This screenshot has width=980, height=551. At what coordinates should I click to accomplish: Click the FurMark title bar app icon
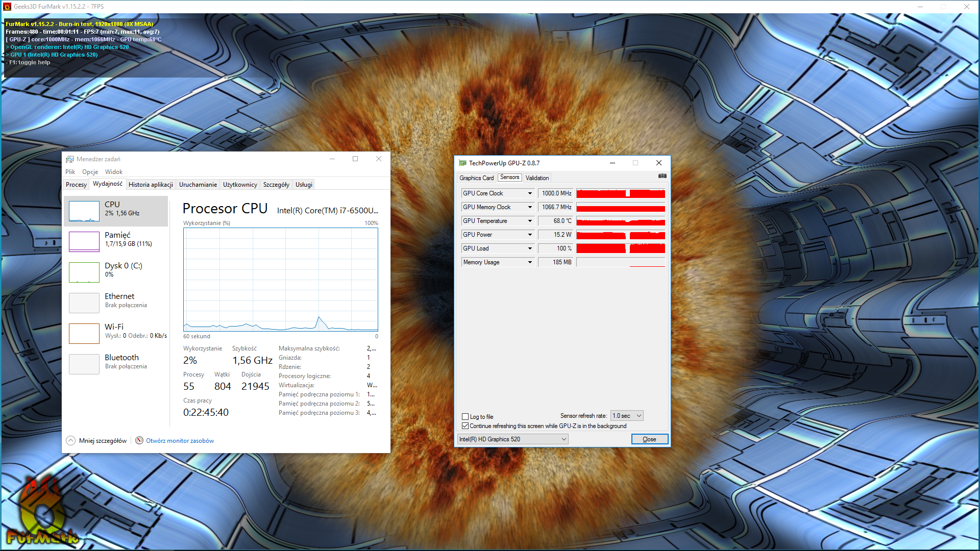click(x=7, y=7)
